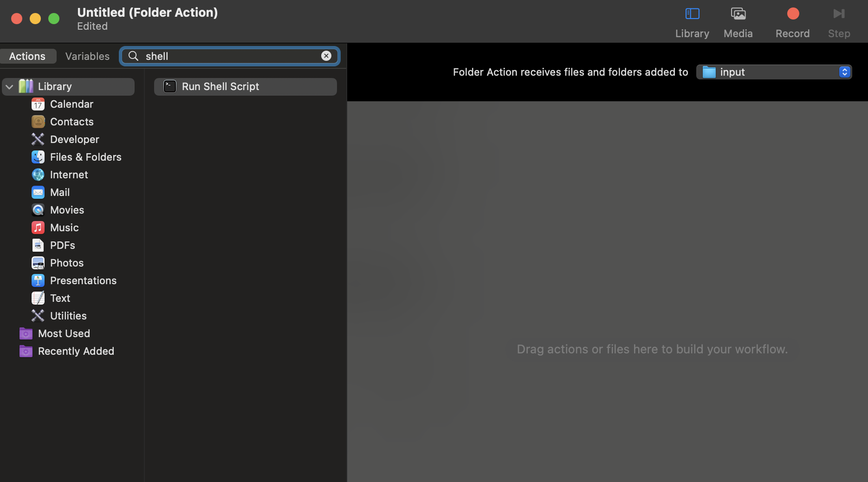Open the Media browser
This screenshot has width=868, height=482.
[x=738, y=21]
